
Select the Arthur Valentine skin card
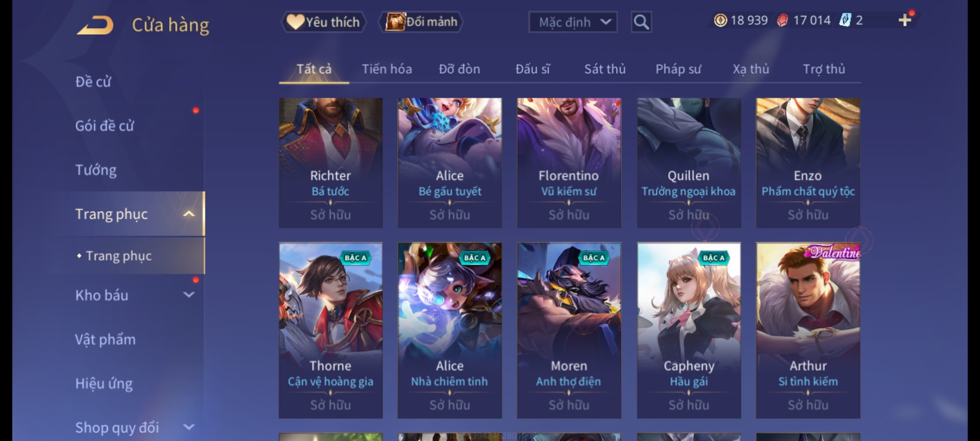808,330
